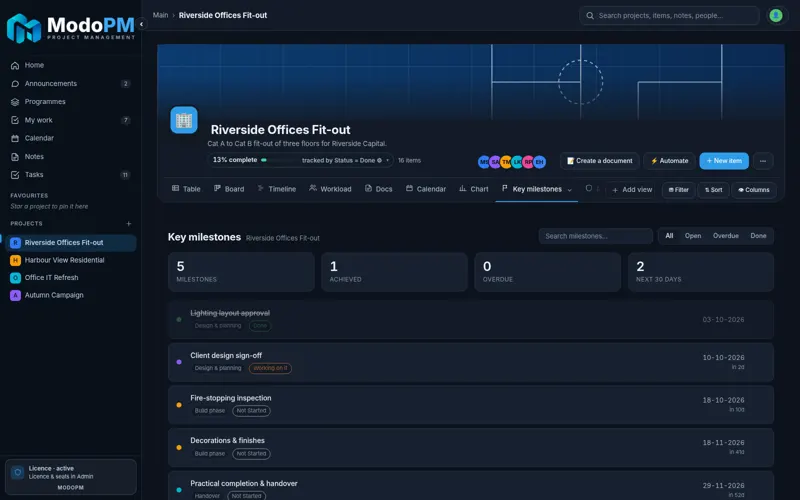Select the Done milestone filter
Viewport: 800px width, 500px height.
click(758, 236)
